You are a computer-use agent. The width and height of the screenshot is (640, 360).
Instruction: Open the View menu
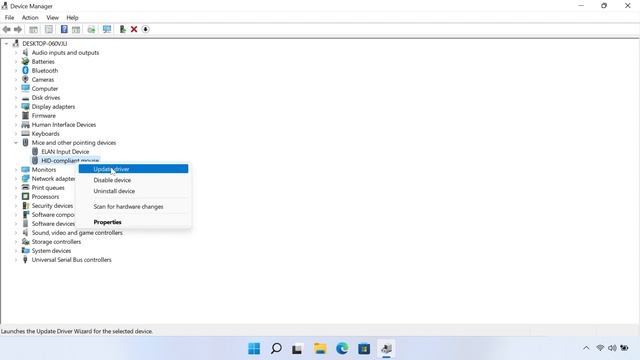coord(52,18)
